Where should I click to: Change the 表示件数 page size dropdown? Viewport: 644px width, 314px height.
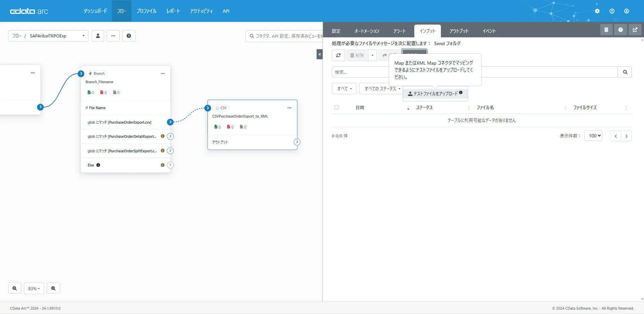click(x=593, y=136)
